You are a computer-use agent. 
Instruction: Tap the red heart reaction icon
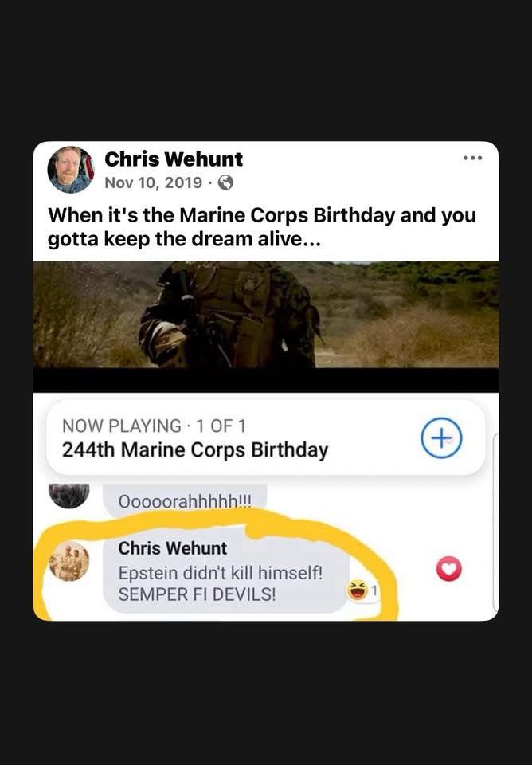[x=448, y=568]
